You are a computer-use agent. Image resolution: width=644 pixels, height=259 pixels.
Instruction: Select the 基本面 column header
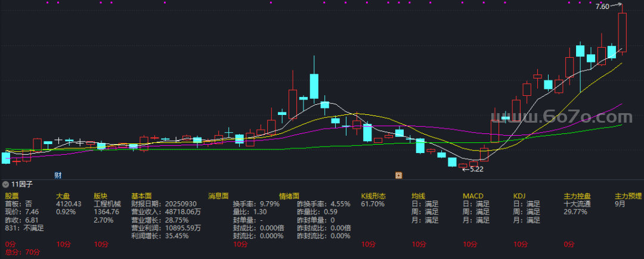pos(141,195)
